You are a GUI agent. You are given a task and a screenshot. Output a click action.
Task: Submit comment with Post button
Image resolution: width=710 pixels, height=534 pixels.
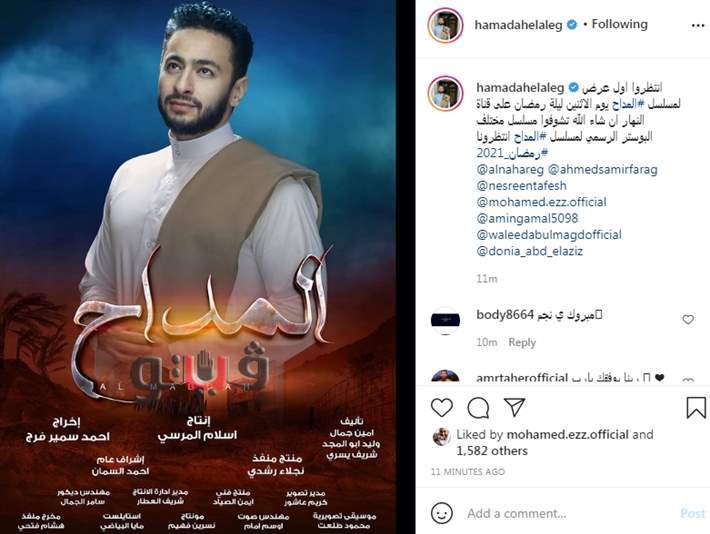[x=693, y=513]
